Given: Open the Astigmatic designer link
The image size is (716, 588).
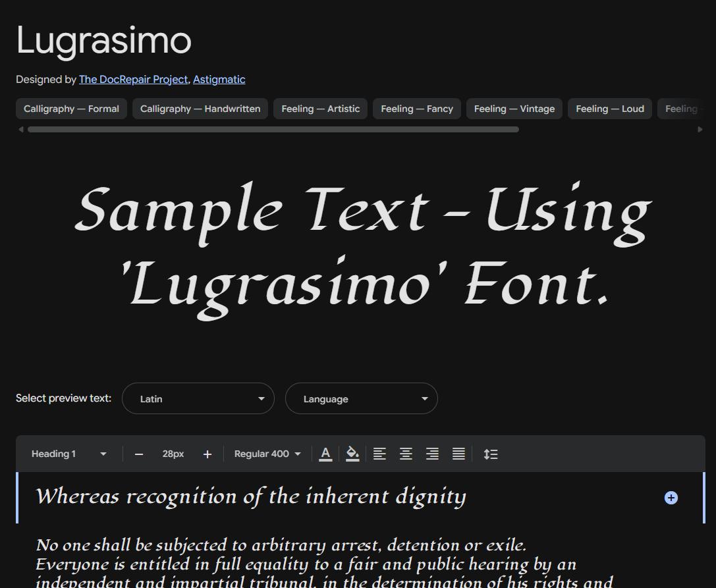Looking at the screenshot, I should point(219,80).
